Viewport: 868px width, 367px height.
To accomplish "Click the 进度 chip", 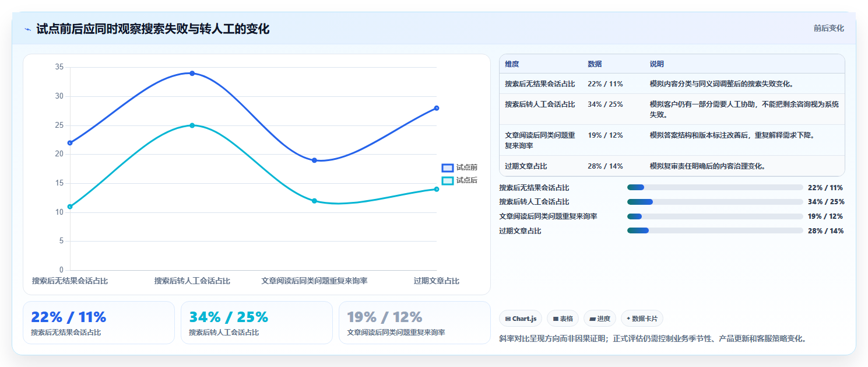I will (x=600, y=319).
